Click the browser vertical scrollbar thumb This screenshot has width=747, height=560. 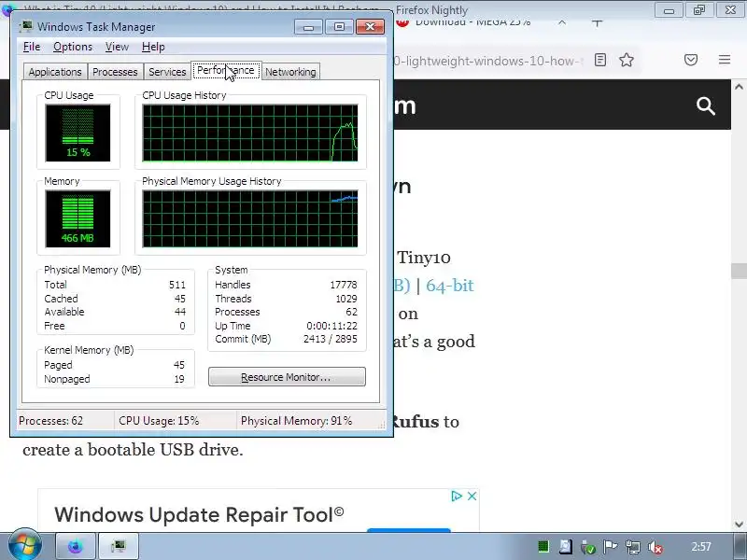(739, 271)
